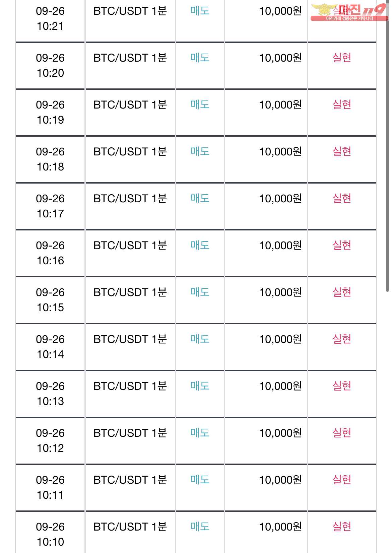Click BTC/USDT 1분 in the 10:15 row

[130, 292]
